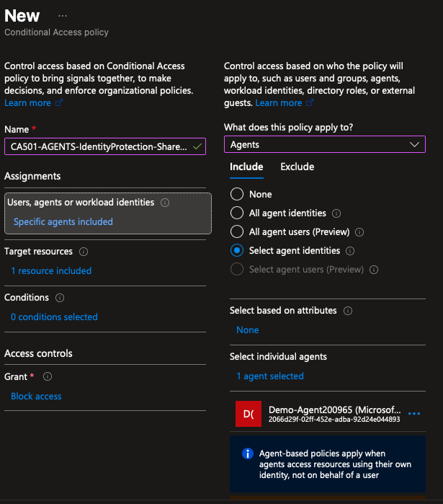Show info for Users, agents or workload identities
Image resolution: width=443 pixels, height=504 pixels.
click(x=165, y=203)
